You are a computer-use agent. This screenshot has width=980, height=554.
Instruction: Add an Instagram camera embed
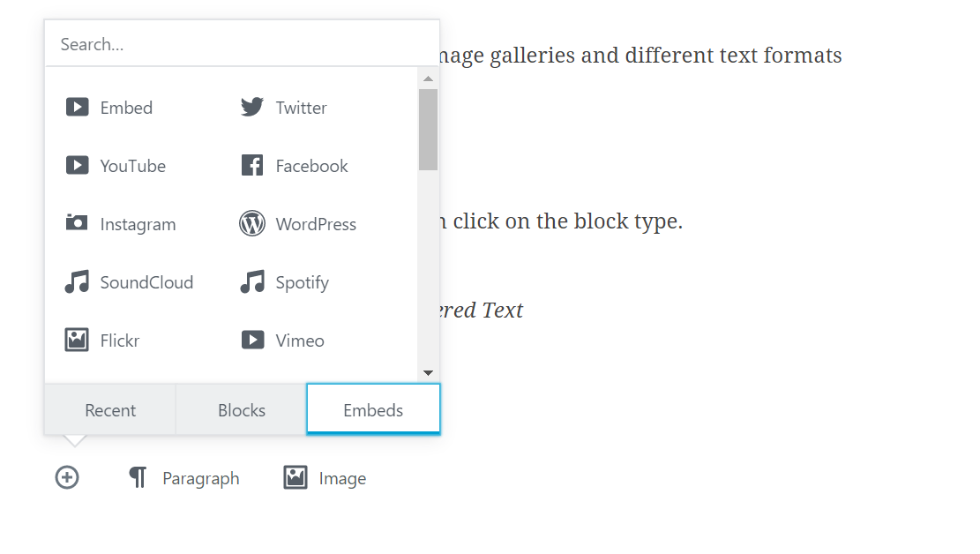pyautogui.click(x=77, y=222)
